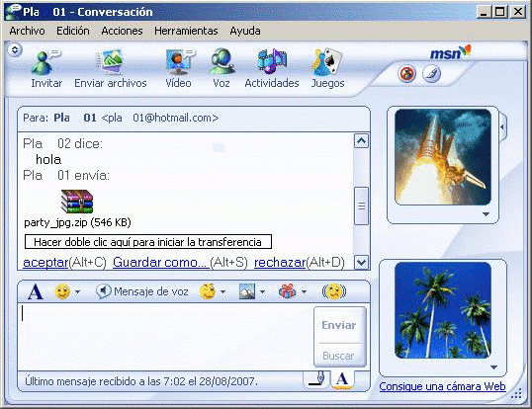Open the Herramientas menu
This screenshot has width=532, height=409.
click(x=186, y=31)
